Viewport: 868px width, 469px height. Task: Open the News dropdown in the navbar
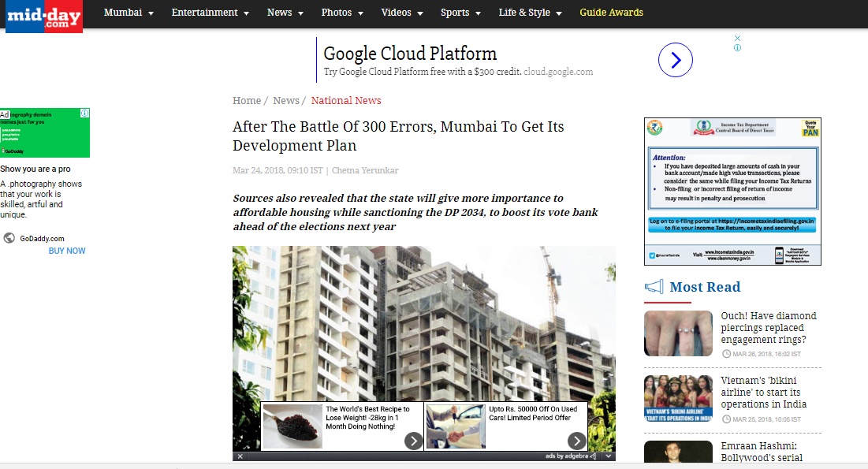(285, 12)
